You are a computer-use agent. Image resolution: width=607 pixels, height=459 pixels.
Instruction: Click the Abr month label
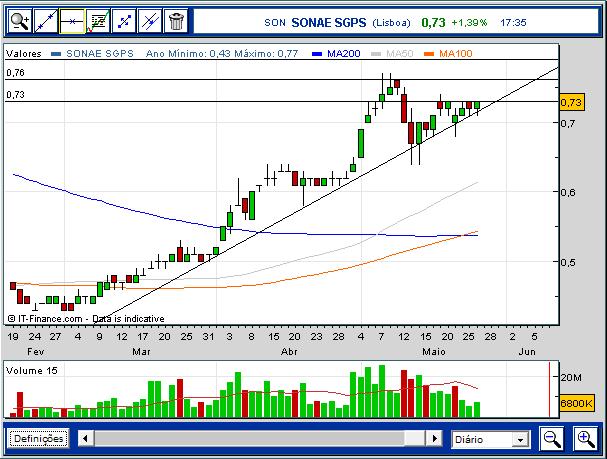(x=289, y=351)
